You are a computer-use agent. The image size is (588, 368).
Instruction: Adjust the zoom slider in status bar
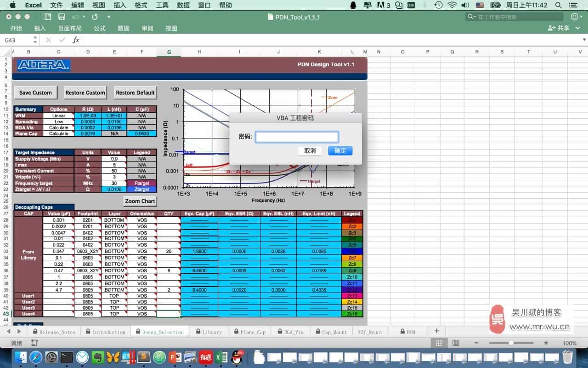coord(511,343)
